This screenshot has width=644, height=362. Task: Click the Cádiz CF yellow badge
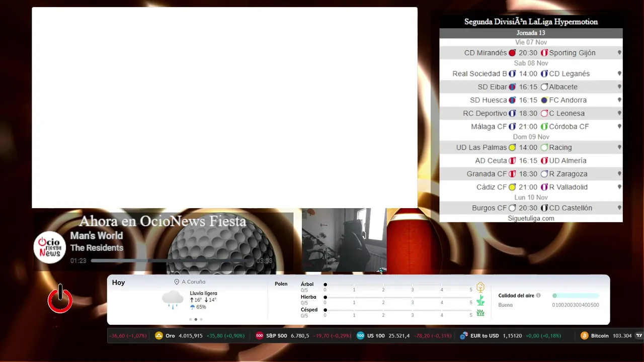tap(512, 187)
